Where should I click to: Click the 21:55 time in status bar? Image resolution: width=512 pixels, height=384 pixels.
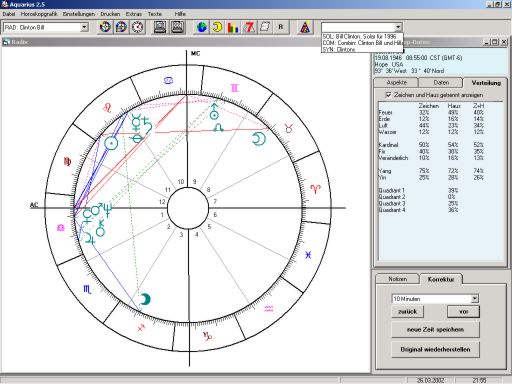tap(479, 380)
